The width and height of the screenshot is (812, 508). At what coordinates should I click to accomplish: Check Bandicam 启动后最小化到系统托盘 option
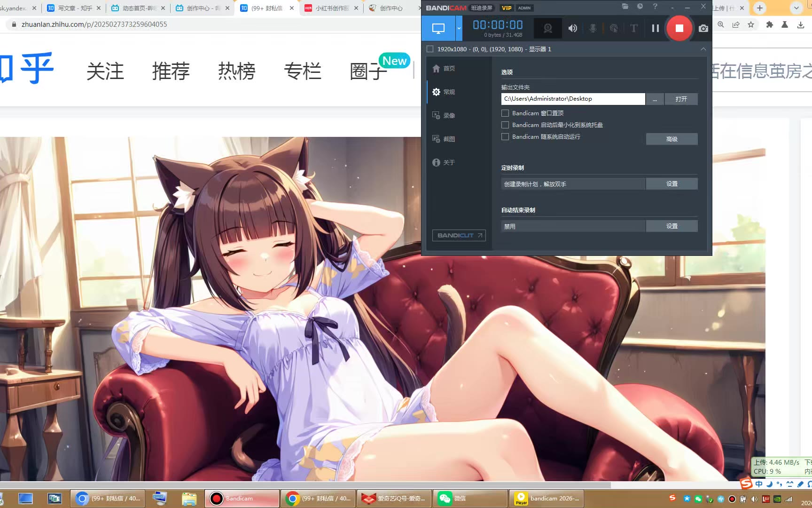505,125
